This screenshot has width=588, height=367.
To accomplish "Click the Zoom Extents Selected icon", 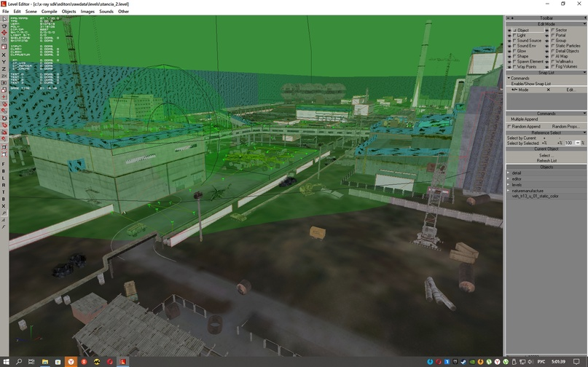I will pyautogui.click(x=4, y=154).
